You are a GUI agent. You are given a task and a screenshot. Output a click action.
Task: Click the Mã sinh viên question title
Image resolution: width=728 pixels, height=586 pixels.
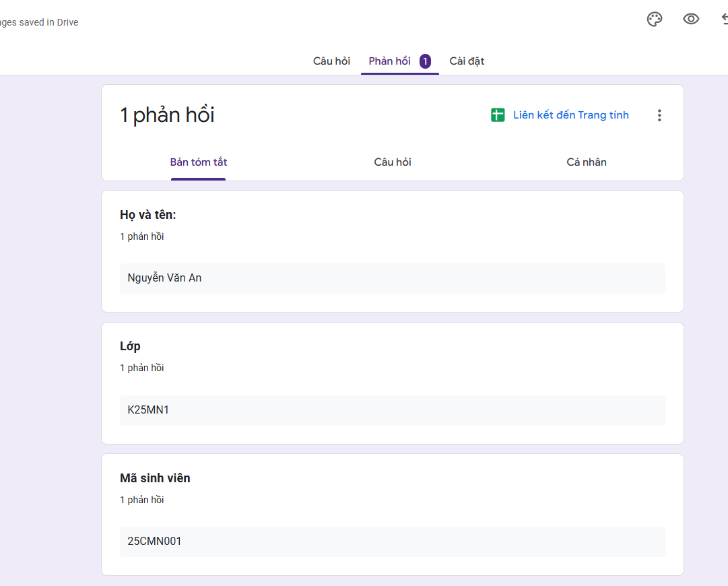(x=155, y=478)
